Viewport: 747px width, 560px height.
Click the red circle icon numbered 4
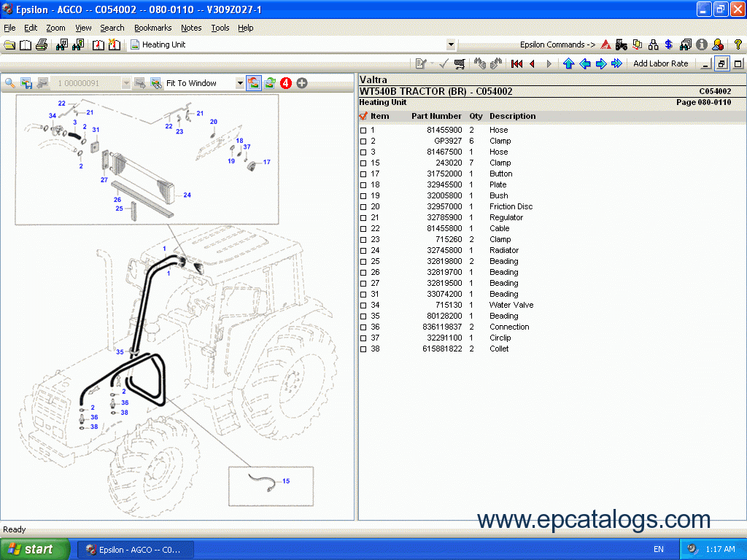point(286,83)
